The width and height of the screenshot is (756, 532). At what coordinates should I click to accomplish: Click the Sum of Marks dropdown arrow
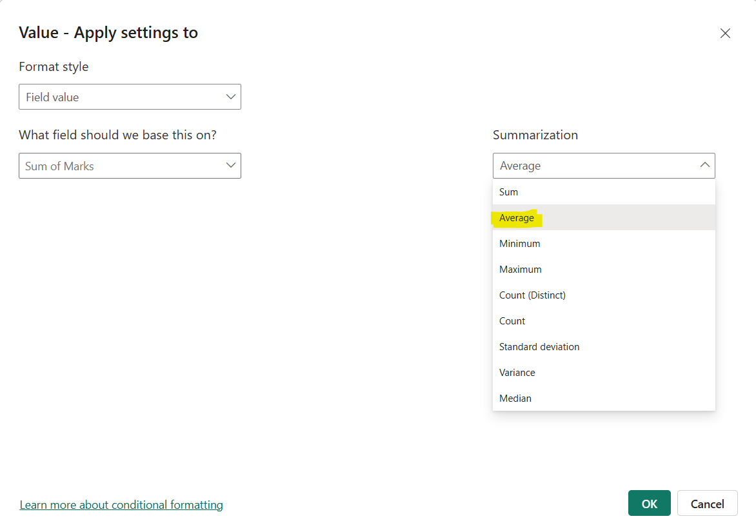click(x=230, y=166)
